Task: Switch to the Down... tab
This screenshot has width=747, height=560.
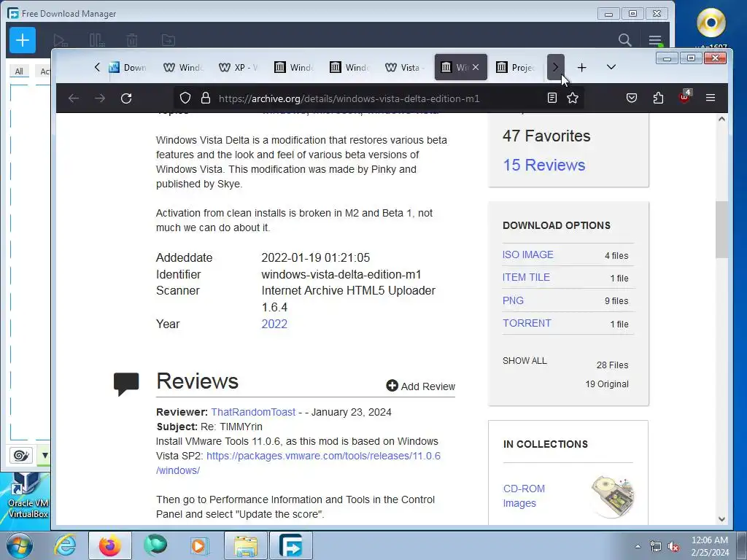Action: pos(127,68)
